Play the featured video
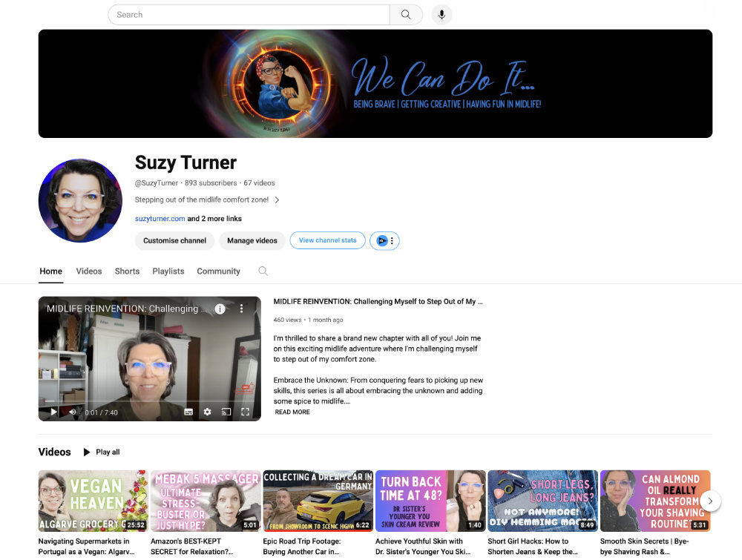 [x=53, y=412]
